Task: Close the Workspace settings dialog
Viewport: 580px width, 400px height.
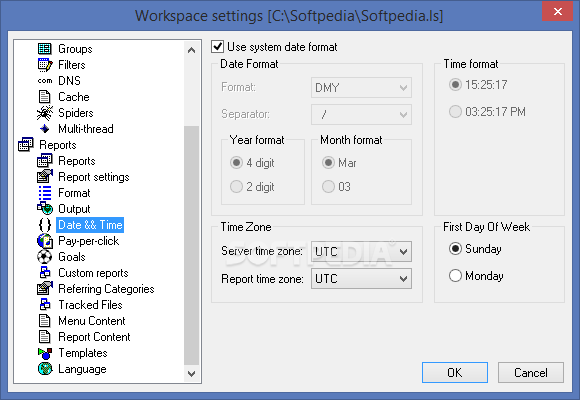Action: 558,11
